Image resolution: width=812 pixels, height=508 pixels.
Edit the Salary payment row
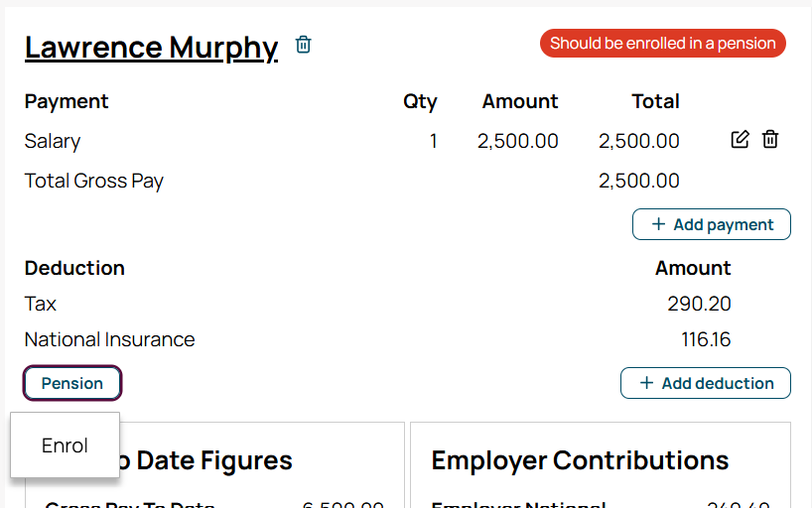[x=740, y=139]
